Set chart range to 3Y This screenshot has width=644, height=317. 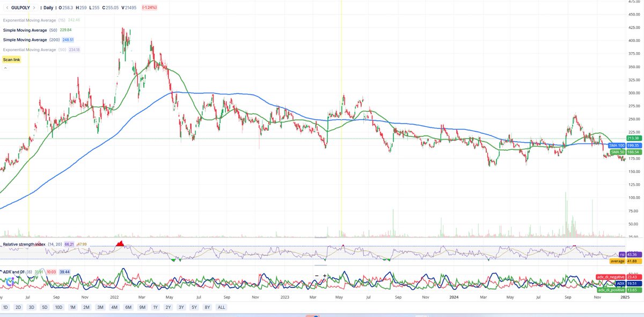tap(182, 307)
